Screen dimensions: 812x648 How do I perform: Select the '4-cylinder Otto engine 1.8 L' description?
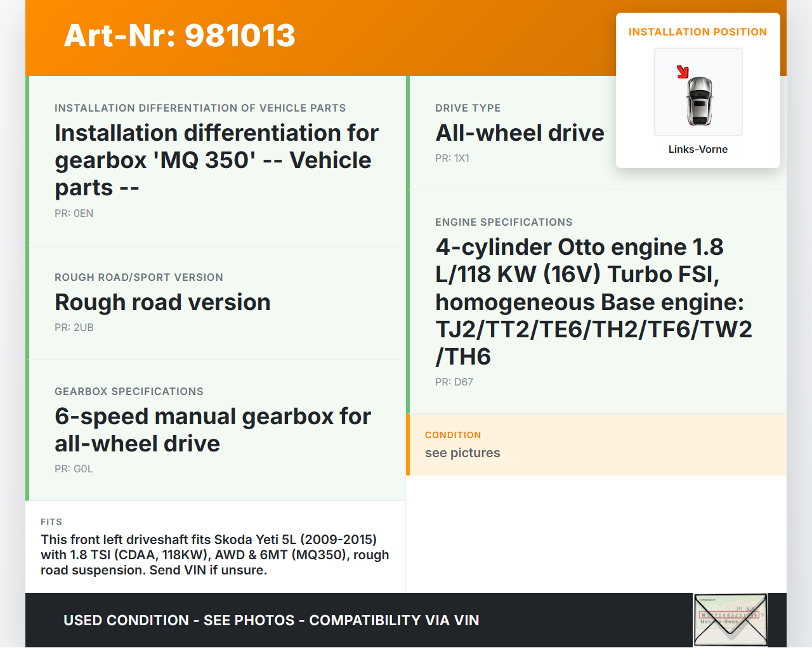click(594, 302)
